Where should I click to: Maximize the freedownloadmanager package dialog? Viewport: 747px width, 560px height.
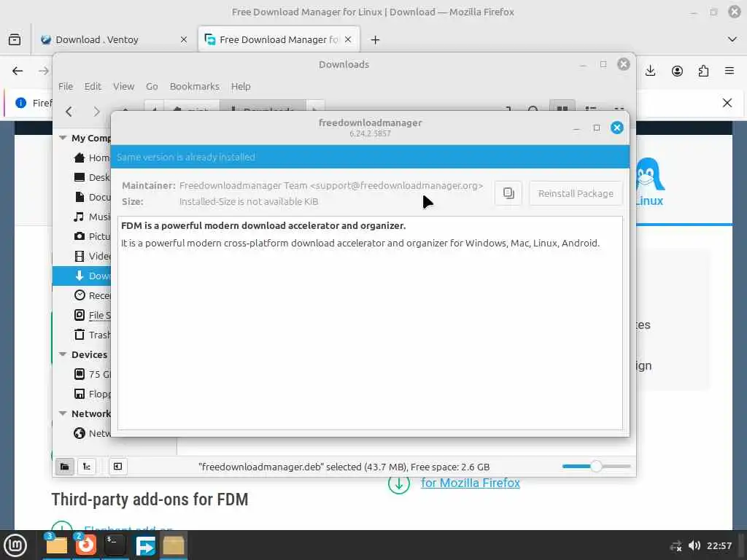(597, 128)
